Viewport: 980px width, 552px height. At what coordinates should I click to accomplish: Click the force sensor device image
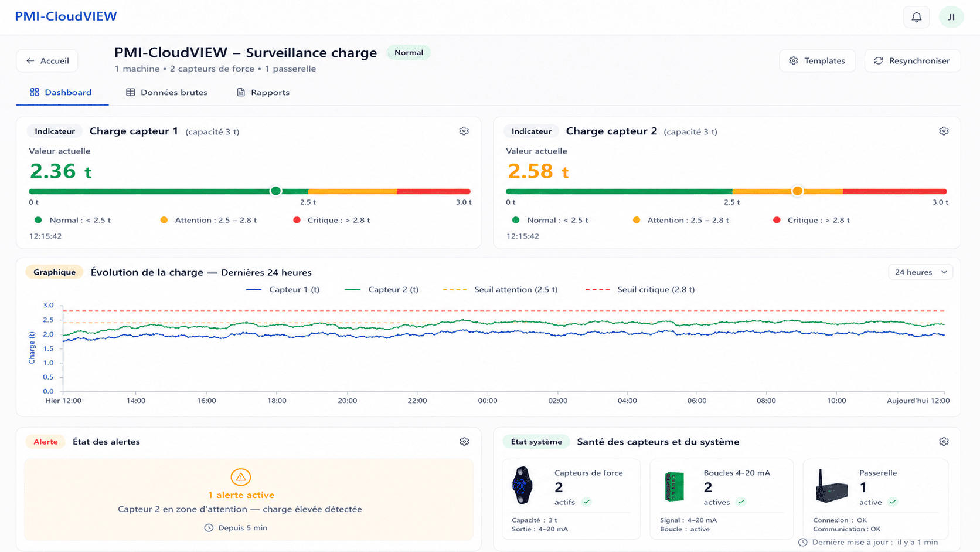coord(522,485)
